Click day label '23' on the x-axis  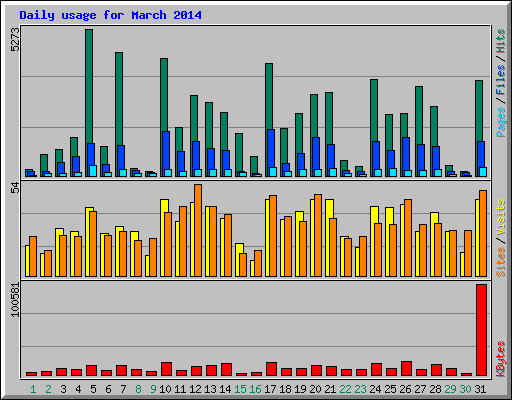point(360,389)
